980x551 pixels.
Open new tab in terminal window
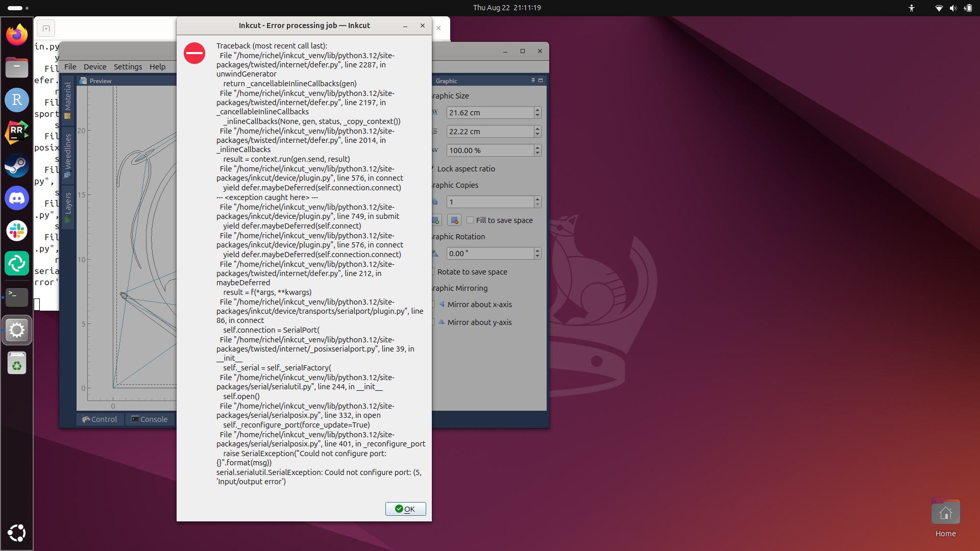pyautogui.click(x=46, y=29)
